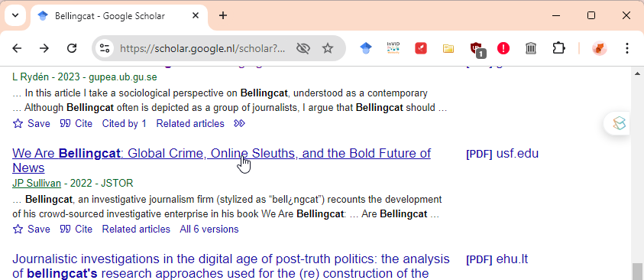Image resolution: width=644 pixels, height=280 pixels.
Task: Click the crossed-out eye tracking protection icon
Action: (x=303, y=48)
